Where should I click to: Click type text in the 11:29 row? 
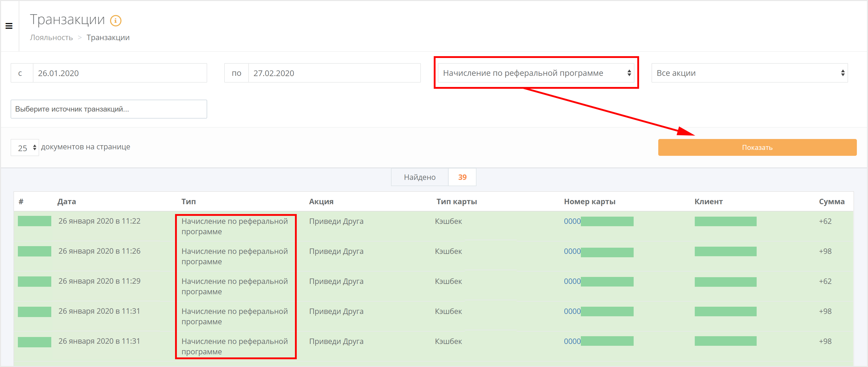point(235,286)
